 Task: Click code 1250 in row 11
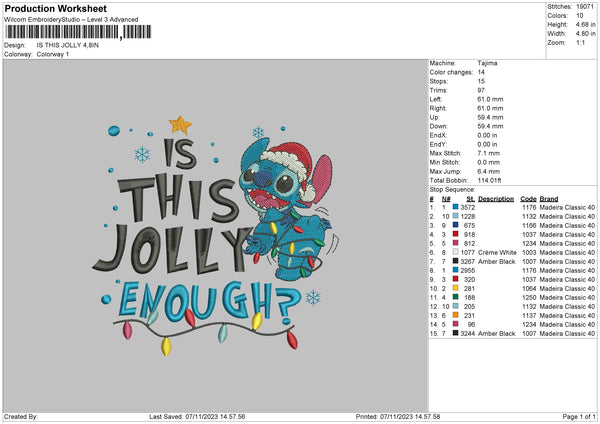point(529,297)
